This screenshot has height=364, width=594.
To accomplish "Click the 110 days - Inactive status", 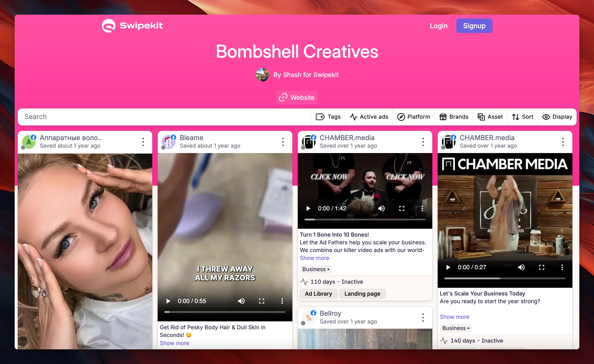I will click(332, 282).
